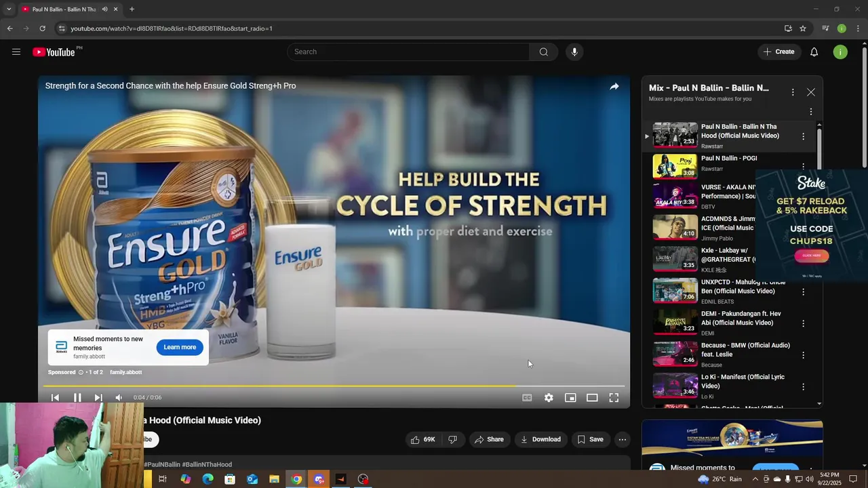Open the notifications bell
The height and width of the screenshot is (488, 868).
814,52
